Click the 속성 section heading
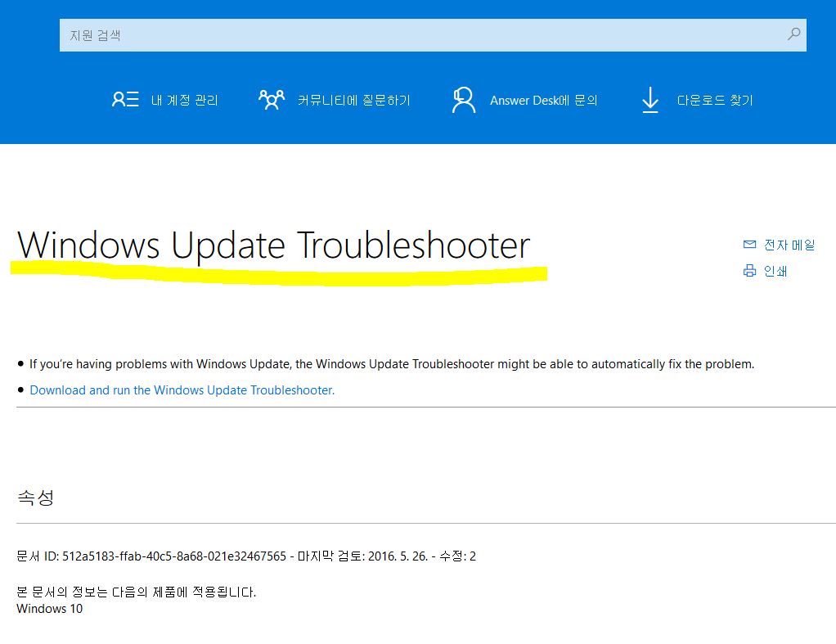The image size is (836, 644). pyautogui.click(x=36, y=498)
